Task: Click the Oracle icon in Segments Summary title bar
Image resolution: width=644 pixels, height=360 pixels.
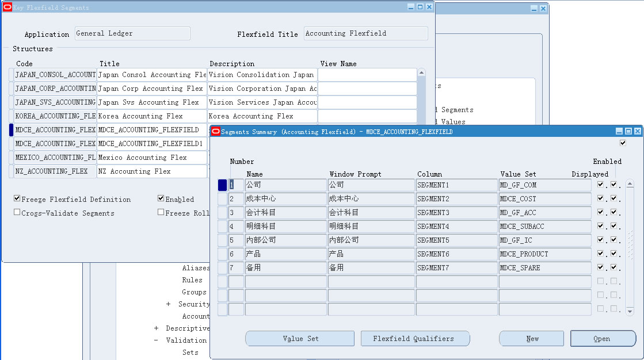Action: click(x=216, y=131)
